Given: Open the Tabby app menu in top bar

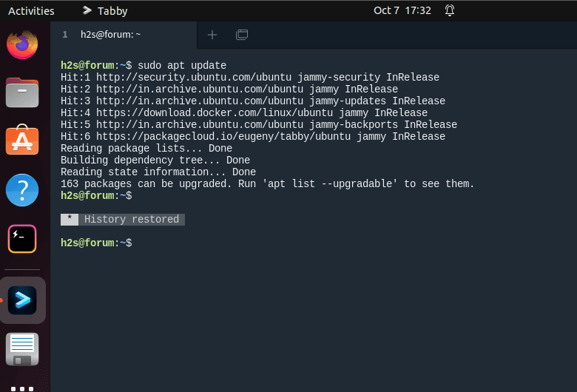Looking at the screenshot, I should 105,11.
